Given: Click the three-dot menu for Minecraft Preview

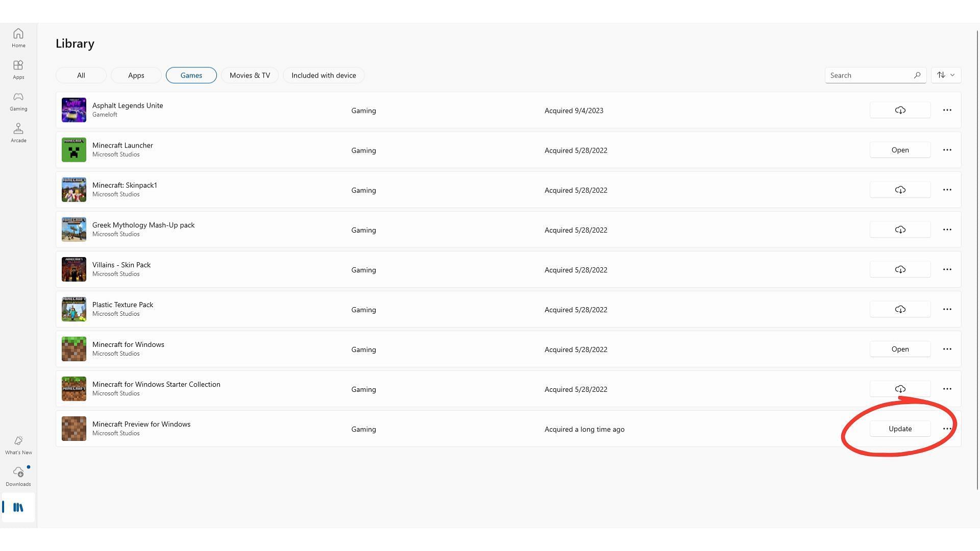Looking at the screenshot, I should pos(947,429).
